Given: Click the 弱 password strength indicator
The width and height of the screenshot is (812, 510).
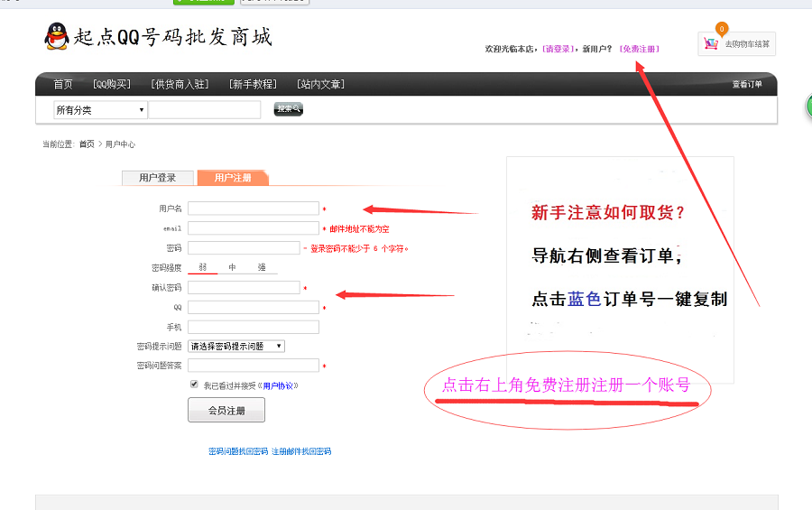Looking at the screenshot, I should [x=202, y=267].
